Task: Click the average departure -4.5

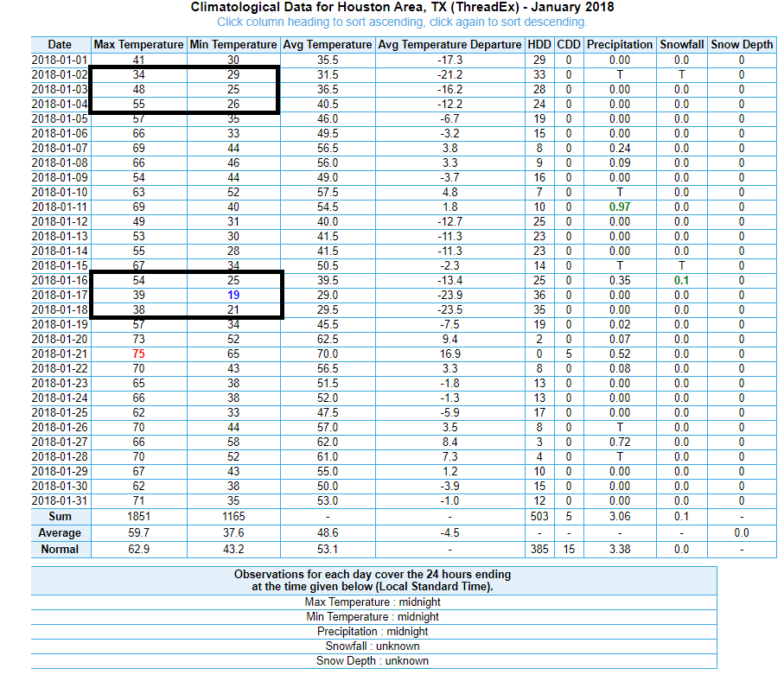Action: (449, 533)
